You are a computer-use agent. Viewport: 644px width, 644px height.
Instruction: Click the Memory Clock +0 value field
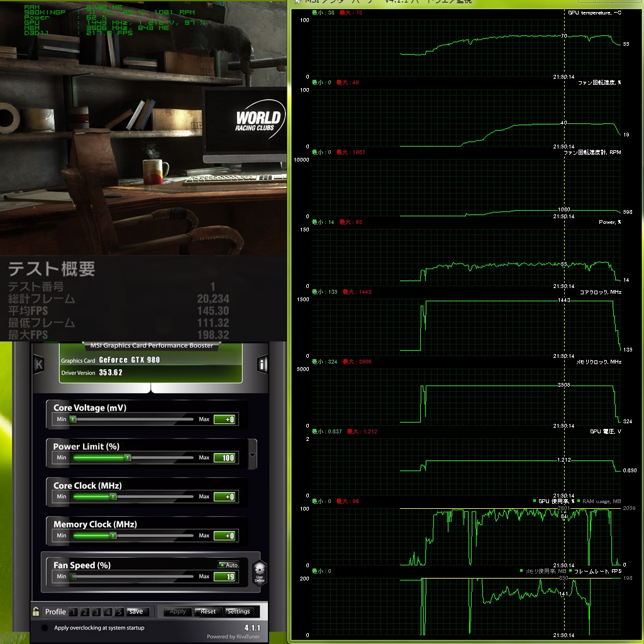pyautogui.click(x=225, y=536)
